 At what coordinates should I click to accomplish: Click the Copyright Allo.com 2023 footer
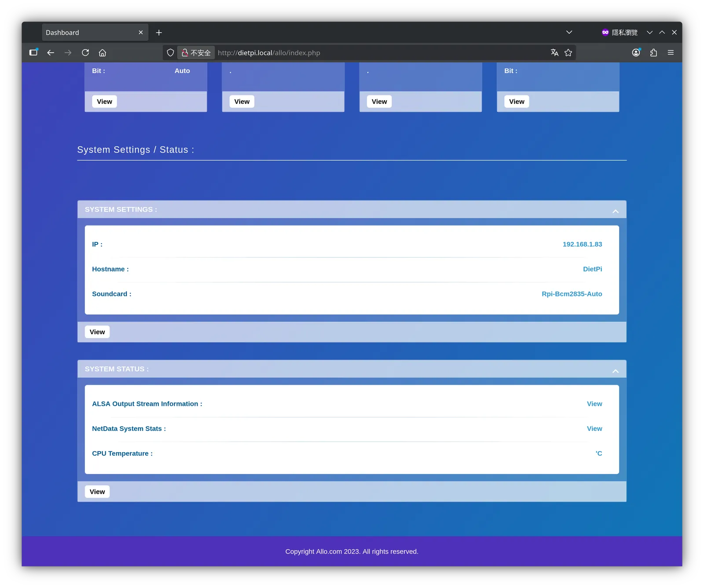point(352,551)
